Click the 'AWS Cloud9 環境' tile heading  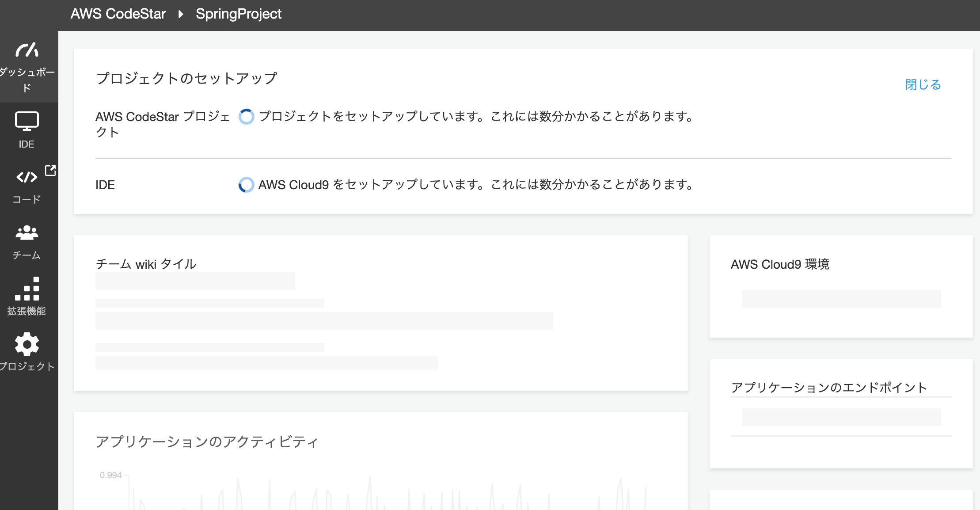pos(780,264)
